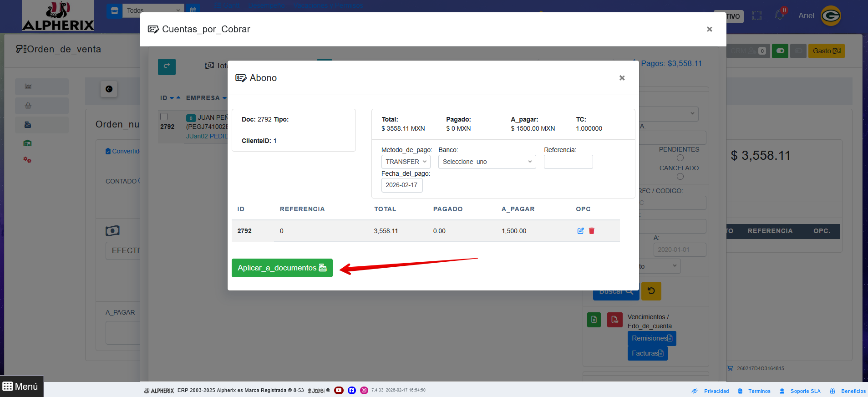The image size is (868, 397).
Task: Open the Menú button at bottom left
Action: [21, 387]
